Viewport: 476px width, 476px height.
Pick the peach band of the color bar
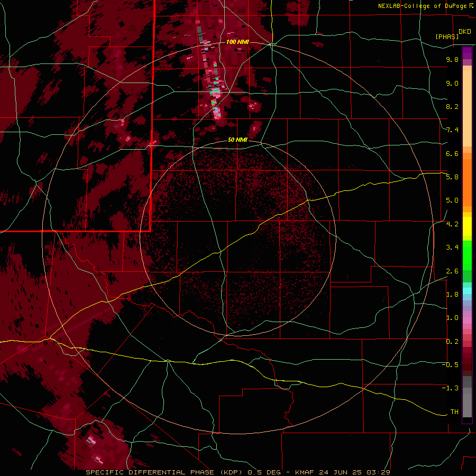pos(467,108)
